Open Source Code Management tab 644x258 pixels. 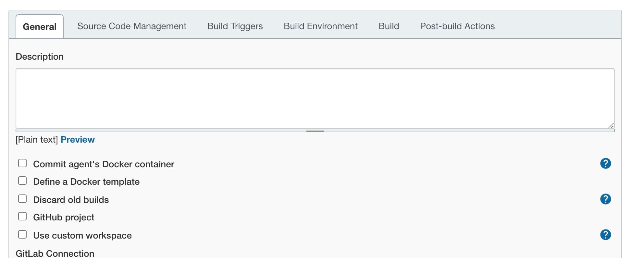tap(132, 26)
